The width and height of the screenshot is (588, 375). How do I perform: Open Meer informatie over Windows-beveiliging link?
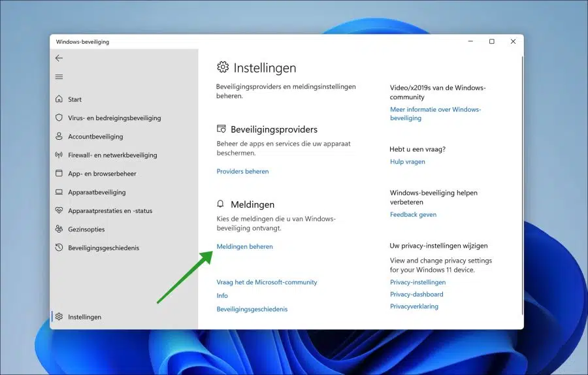(435, 114)
